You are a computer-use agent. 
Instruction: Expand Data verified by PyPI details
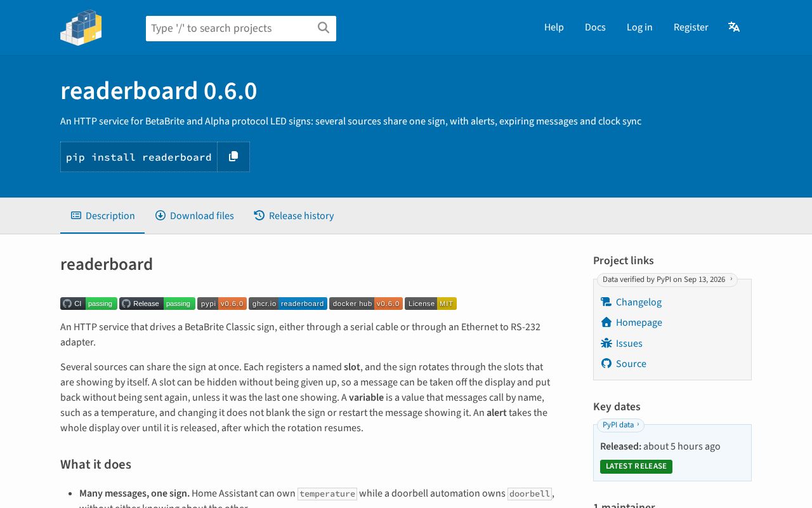[x=667, y=279]
